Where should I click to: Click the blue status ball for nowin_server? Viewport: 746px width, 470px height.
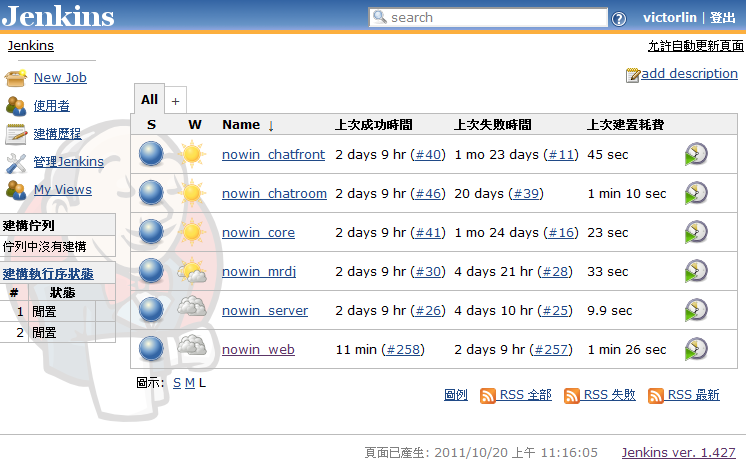pos(151,310)
